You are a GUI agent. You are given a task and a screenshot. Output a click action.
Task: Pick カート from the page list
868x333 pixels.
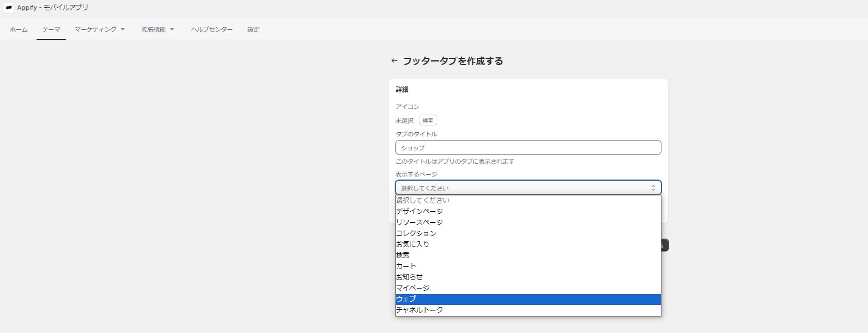point(528,266)
